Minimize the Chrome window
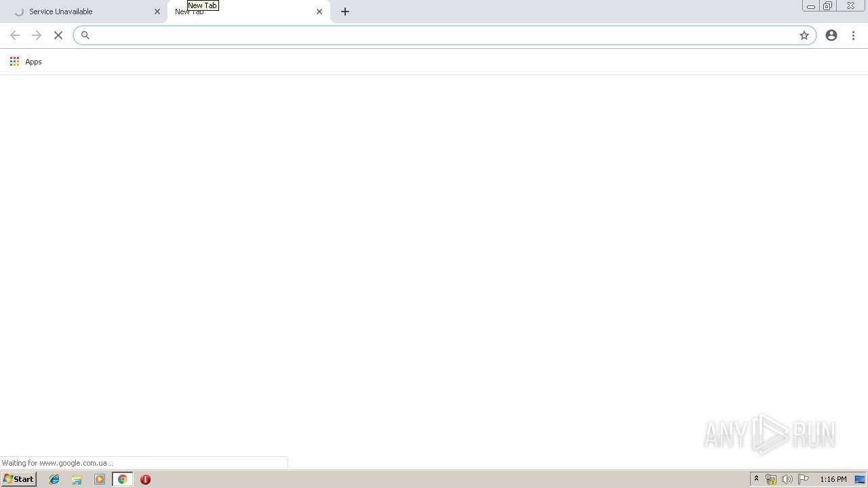The height and width of the screenshot is (488, 868). pos(810,5)
